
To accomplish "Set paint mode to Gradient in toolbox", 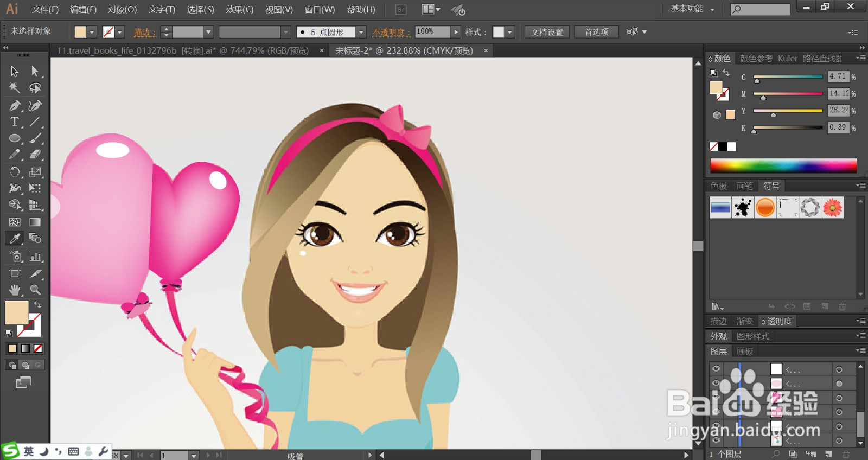I will click(x=25, y=348).
